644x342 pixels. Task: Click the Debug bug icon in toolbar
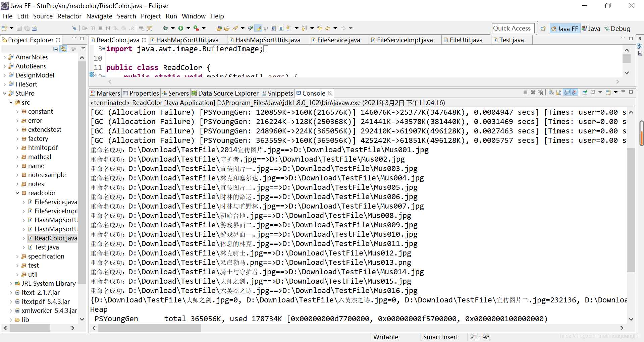[x=165, y=28]
